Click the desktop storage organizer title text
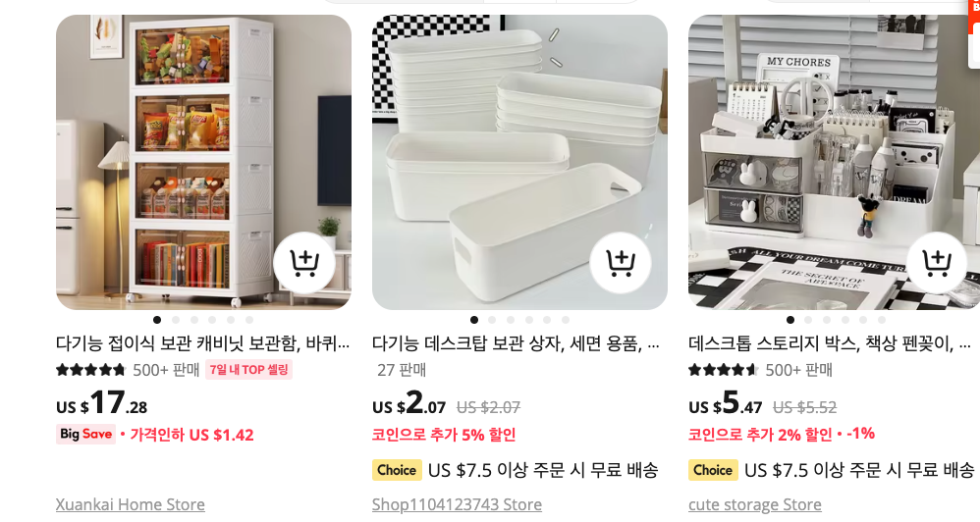This screenshot has width=980, height=522. (830, 343)
